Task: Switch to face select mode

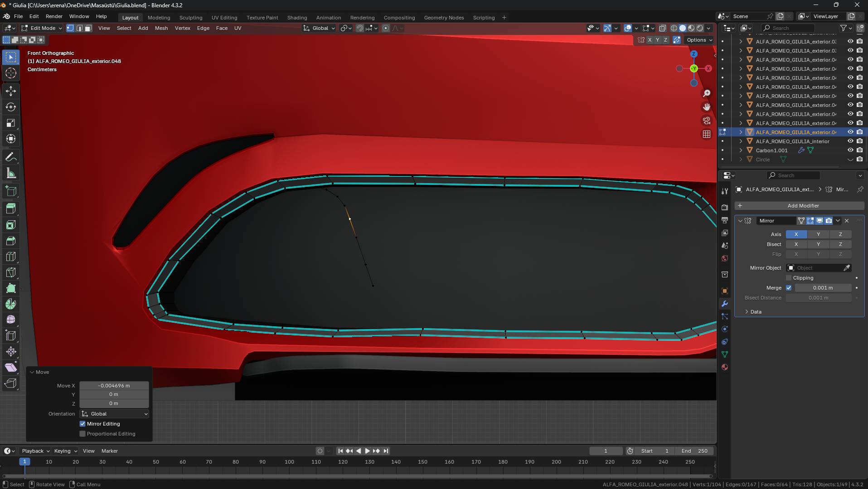Action: [88, 28]
